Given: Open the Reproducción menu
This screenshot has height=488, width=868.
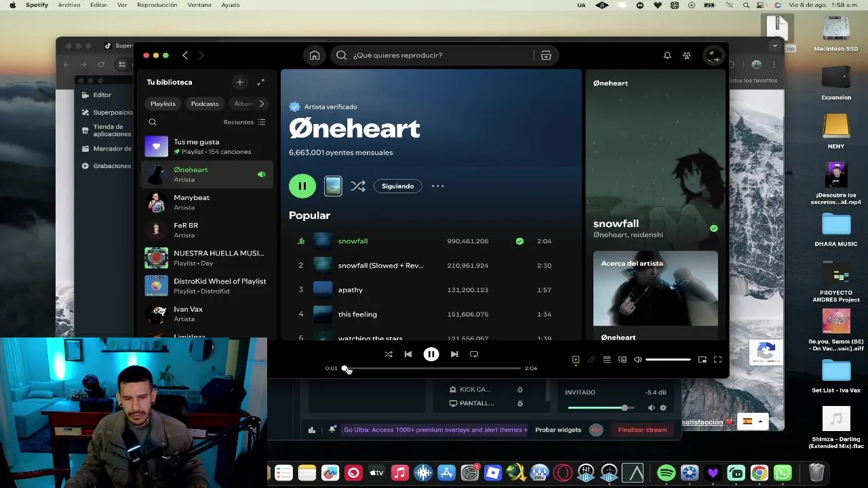Looking at the screenshot, I should (x=157, y=5).
